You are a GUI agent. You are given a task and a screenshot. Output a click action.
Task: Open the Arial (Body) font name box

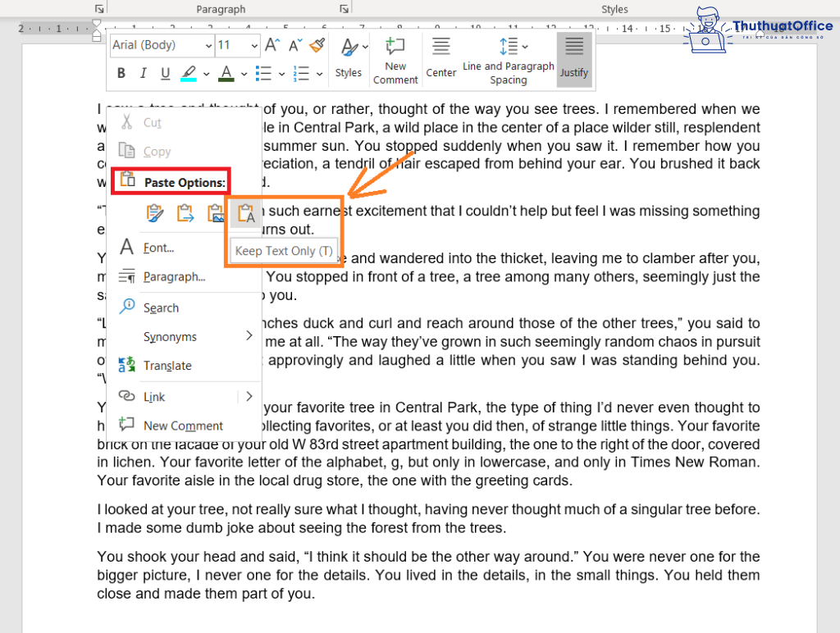tap(162, 46)
